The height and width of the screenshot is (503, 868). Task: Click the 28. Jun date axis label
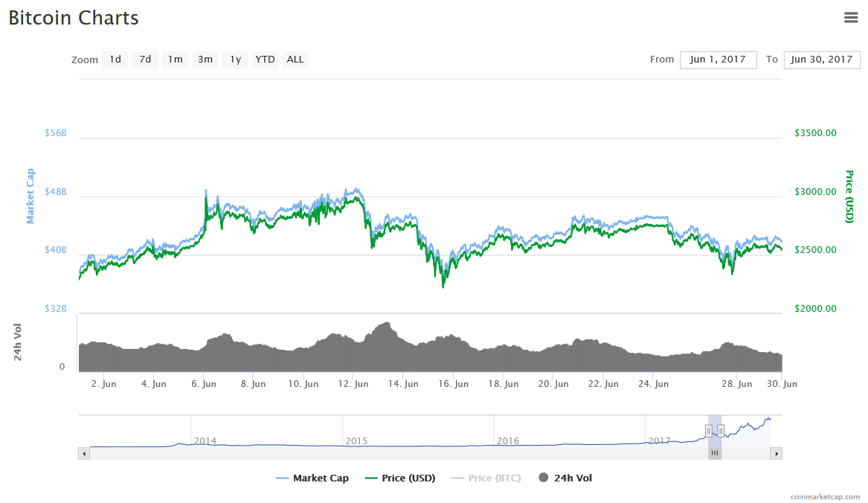(x=737, y=384)
